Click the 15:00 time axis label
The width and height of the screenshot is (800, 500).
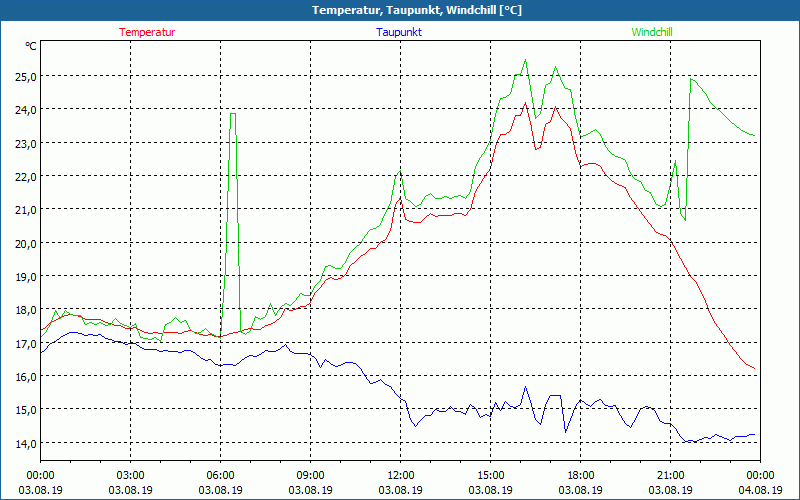(x=490, y=476)
